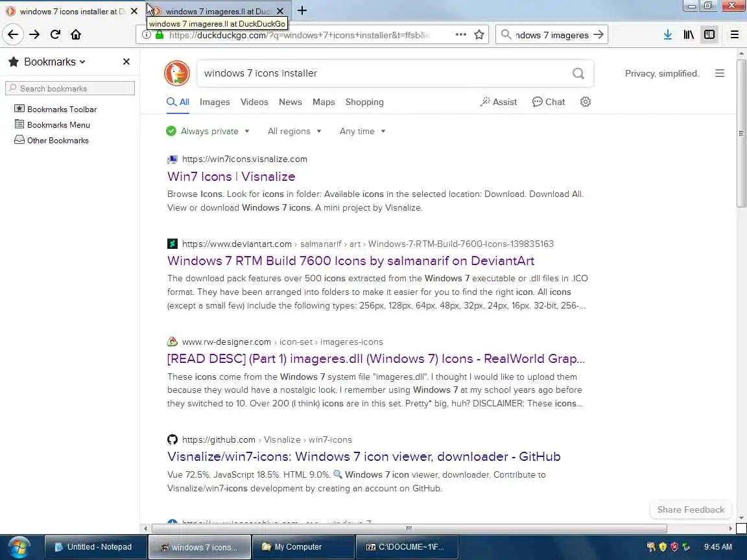Viewport: 747px width, 560px height.
Task: Open Bookmarks Menu folder
Action: click(x=53, y=124)
